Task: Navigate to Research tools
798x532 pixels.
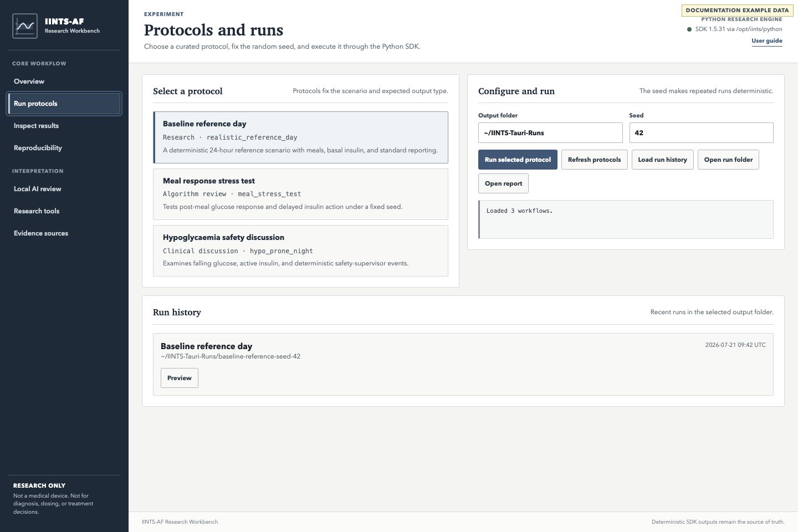Action: 64,211
